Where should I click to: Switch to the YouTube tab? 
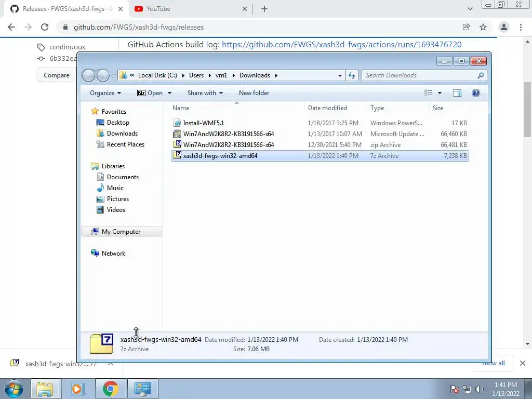(190, 9)
